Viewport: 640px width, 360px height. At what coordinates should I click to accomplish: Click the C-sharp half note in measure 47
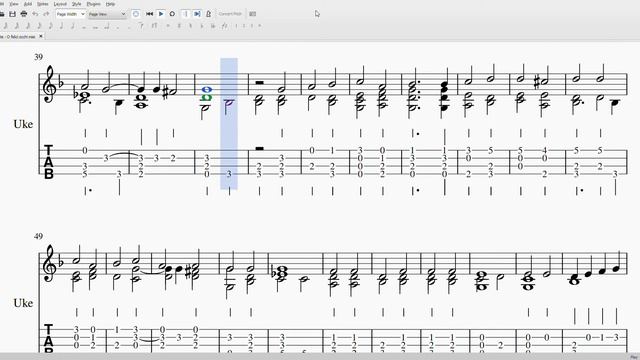coord(544,82)
